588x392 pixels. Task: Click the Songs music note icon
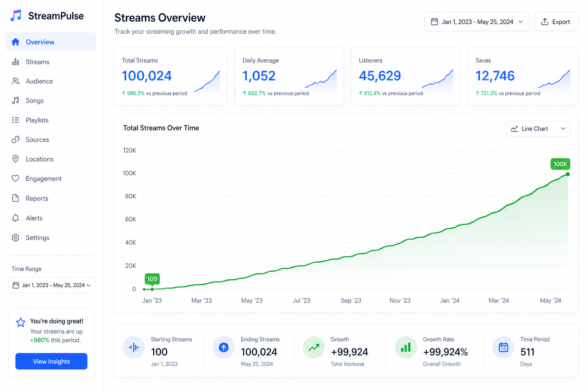pos(15,100)
